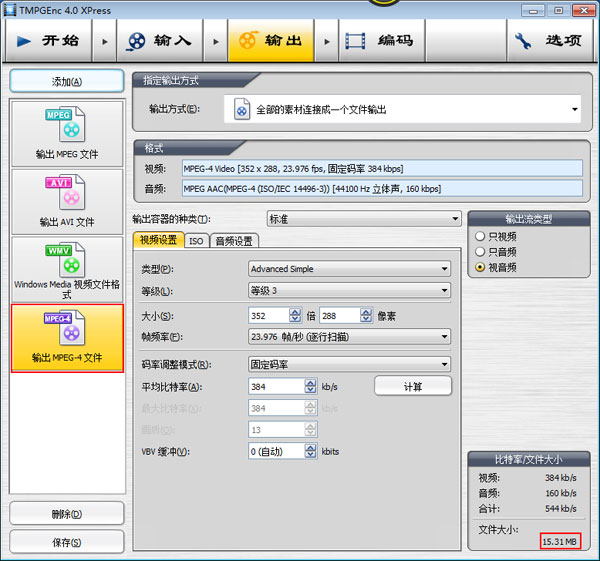The image size is (600, 561).
Task: Open the 帧频率(F) 23.976 dropdown
Action: pos(349,337)
